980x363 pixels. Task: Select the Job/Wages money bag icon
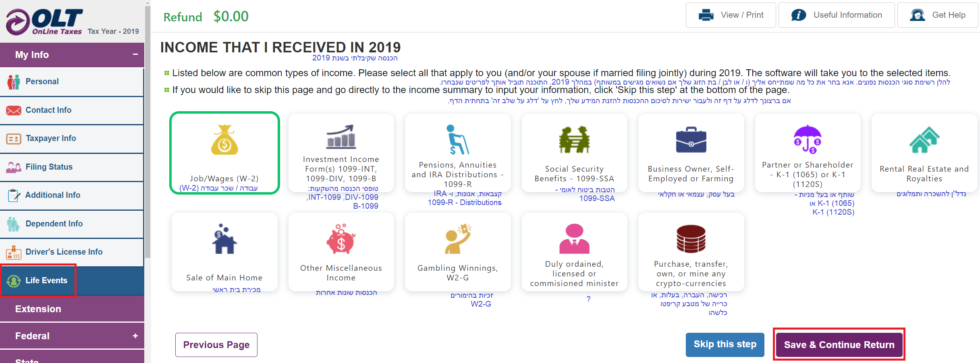224,139
